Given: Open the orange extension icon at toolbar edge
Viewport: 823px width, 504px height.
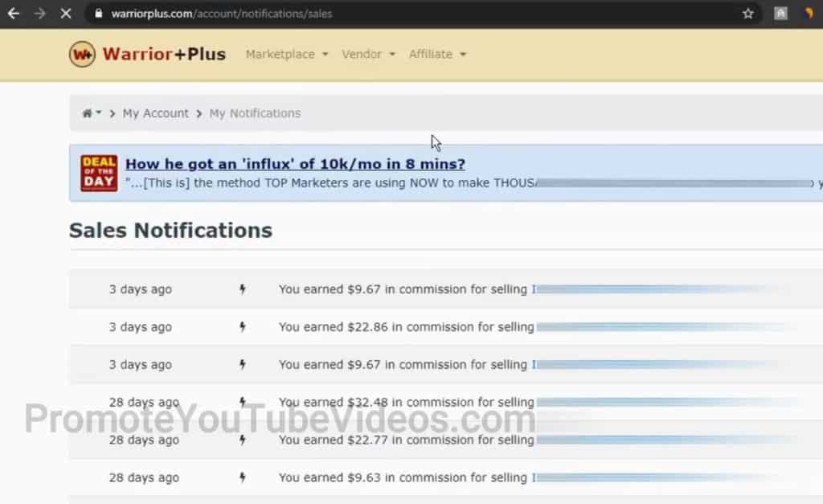Looking at the screenshot, I should click(x=809, y=14).
